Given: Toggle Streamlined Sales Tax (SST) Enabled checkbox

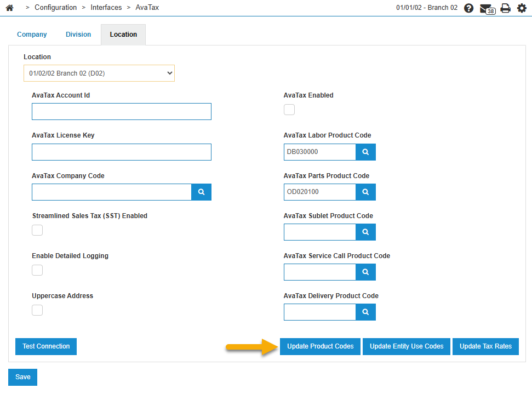Looking at the screenshot, I should 37,230.
